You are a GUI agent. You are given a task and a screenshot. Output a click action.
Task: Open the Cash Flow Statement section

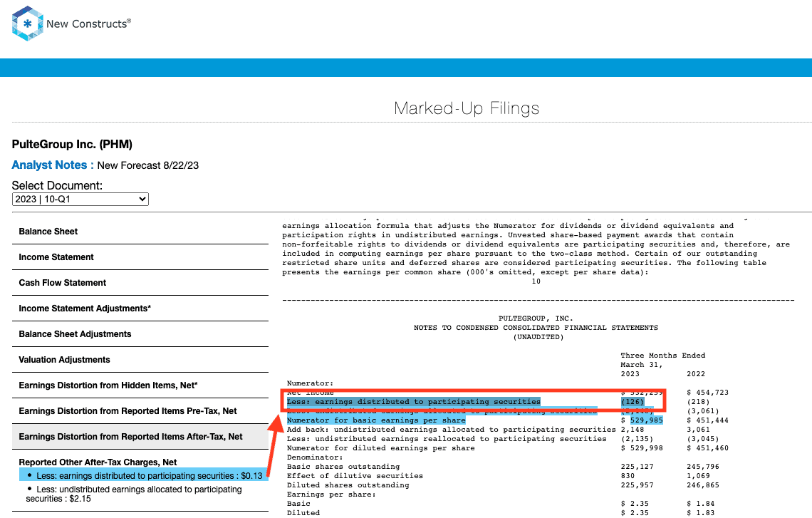[140, 283]
